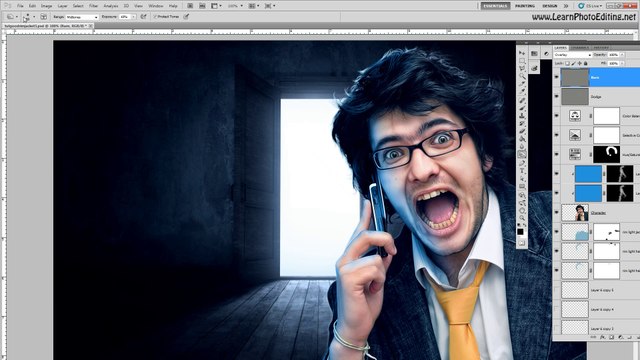The width and height of the screenshot is (640, 360).
Task: Click the New adjustment layer icon
Action: 620,337
